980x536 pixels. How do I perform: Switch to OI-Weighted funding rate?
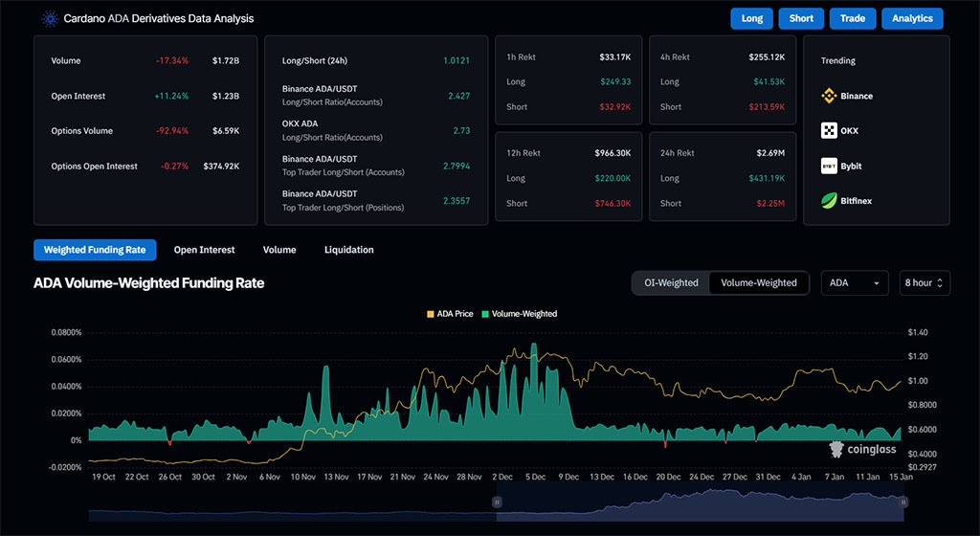pyautogui.click(x=670, y=282)
